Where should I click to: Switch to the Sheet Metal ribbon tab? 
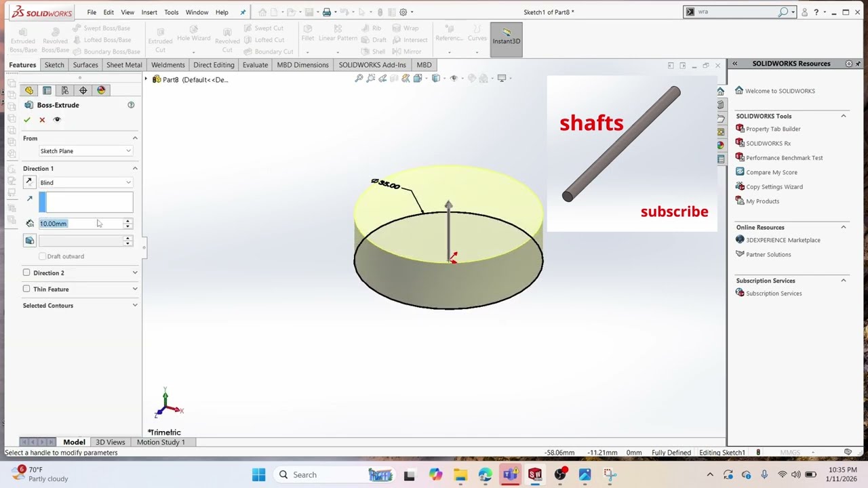click(124, 65)
